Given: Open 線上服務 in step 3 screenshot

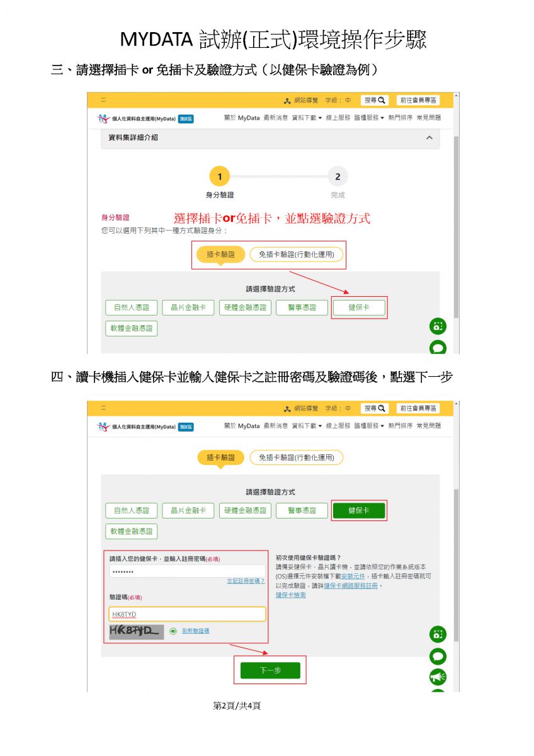Looking at the screenshot, I should coord(338,118).
